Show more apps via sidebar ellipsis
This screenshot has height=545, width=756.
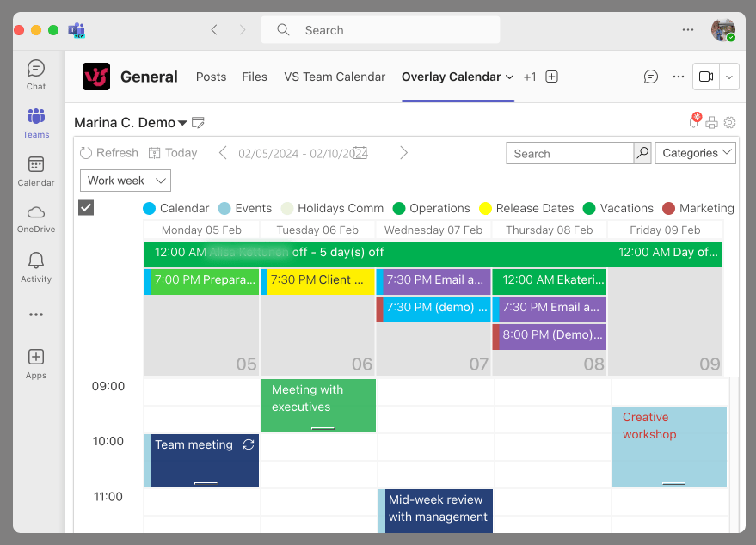[x=35, y=315]
